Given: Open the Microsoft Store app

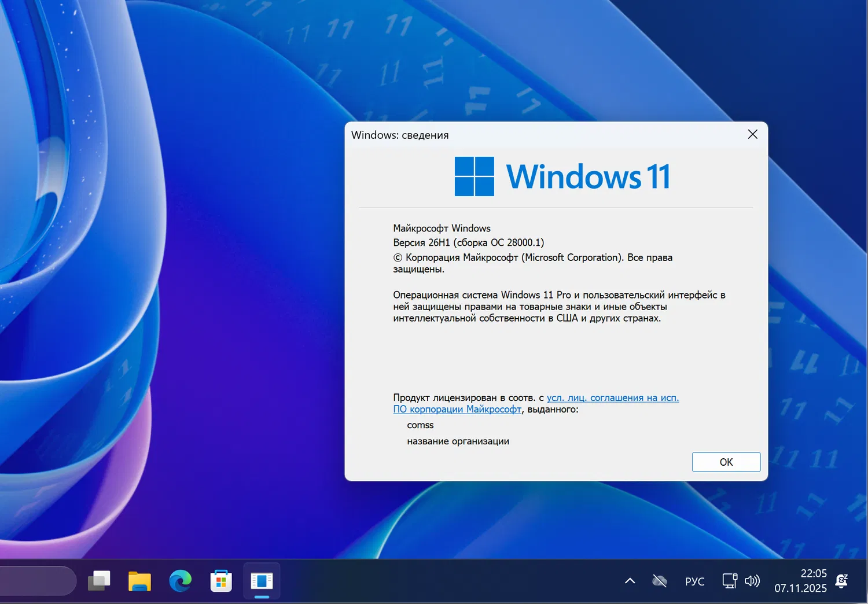Looking at the screenshot, I should [221, 581].
